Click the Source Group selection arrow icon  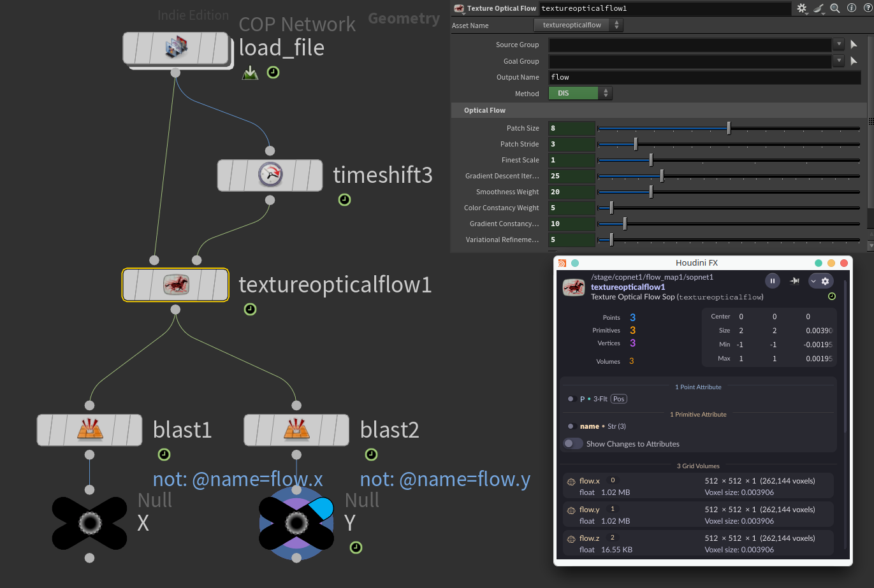[x=854, y=45]
